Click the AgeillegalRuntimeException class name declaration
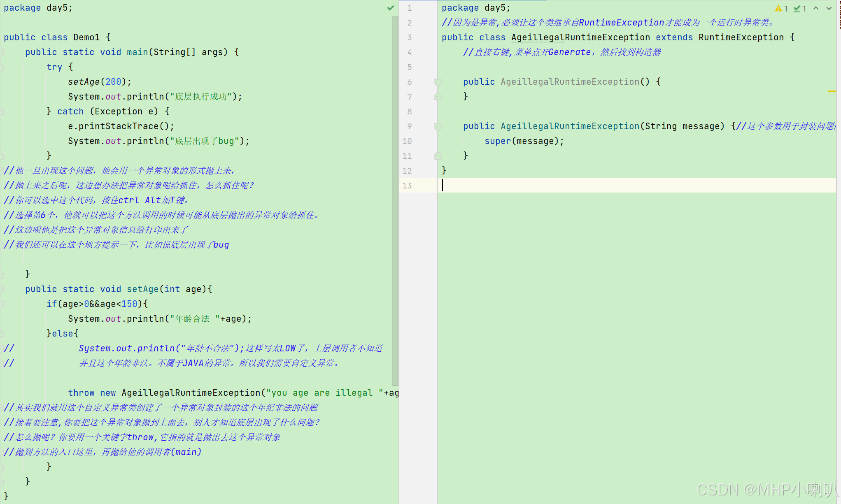The width and height of the screenshot is (841, 504). 580,37
